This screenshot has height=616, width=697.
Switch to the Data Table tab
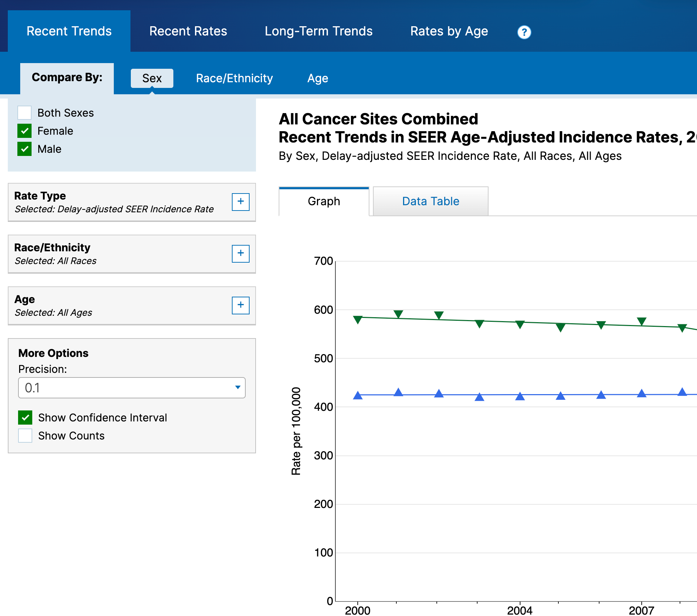click(430, 201)
